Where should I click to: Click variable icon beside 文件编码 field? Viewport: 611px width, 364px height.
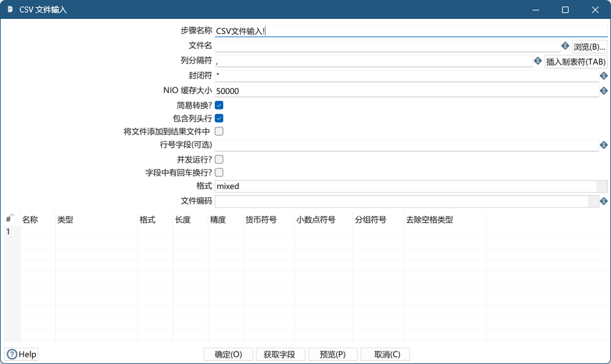coord(604,201)
